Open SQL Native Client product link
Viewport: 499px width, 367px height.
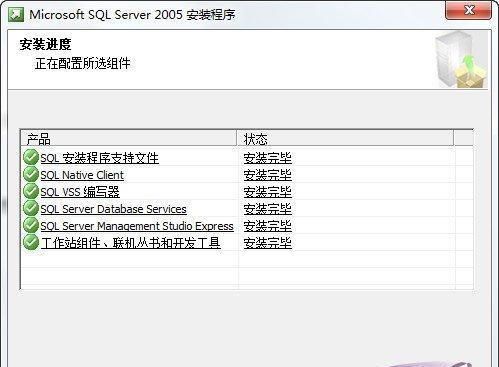[x=82, y=175]
